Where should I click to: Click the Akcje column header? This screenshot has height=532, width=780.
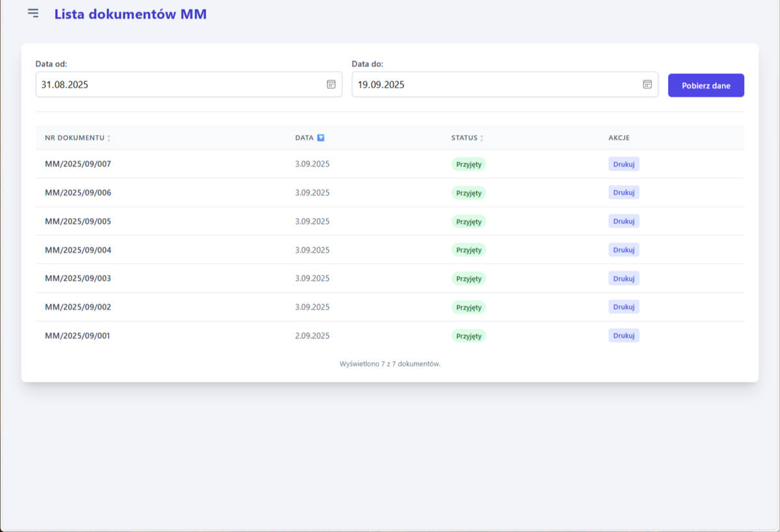point(619,138)
